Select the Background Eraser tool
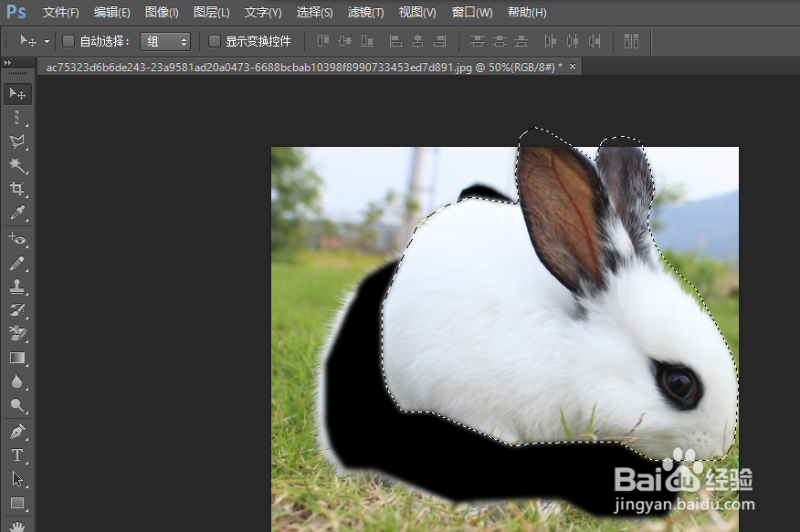The width and height of the screenshot is (800, 532). (17, 334)
